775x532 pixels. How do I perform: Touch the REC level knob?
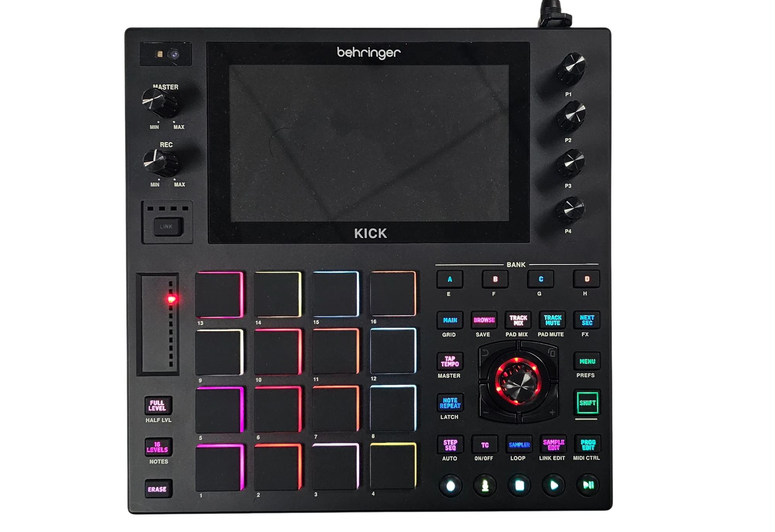tap(160, 163)
